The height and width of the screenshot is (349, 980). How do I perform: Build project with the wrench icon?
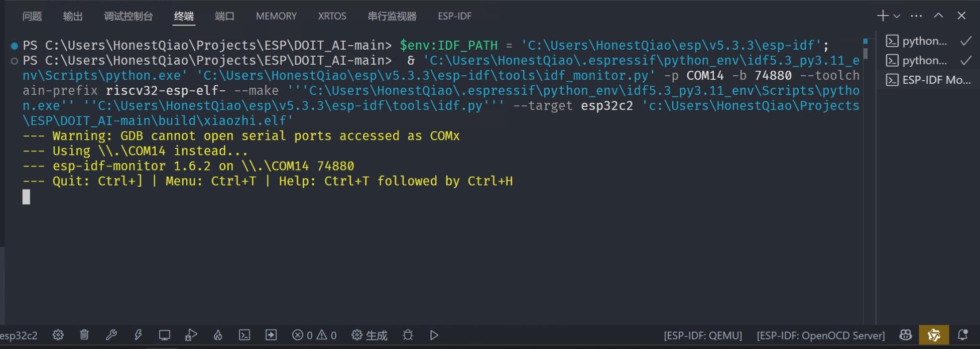(x=111, y=335)
